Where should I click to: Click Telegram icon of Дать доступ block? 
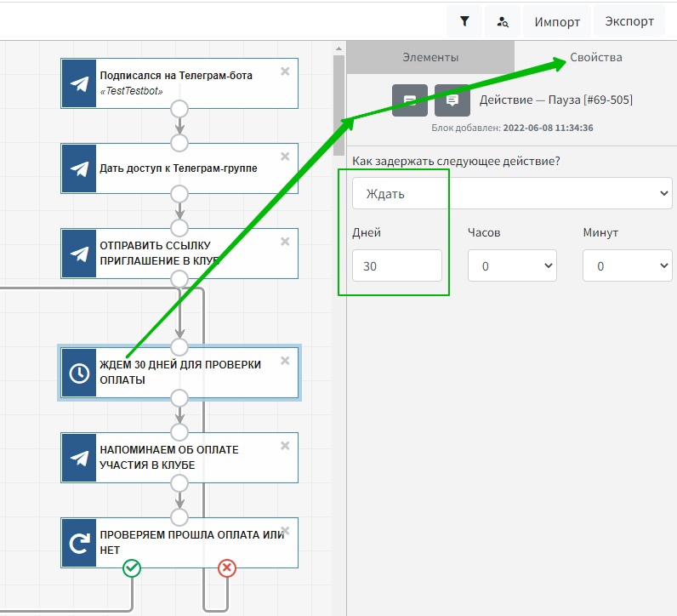(x=79, y=168)
